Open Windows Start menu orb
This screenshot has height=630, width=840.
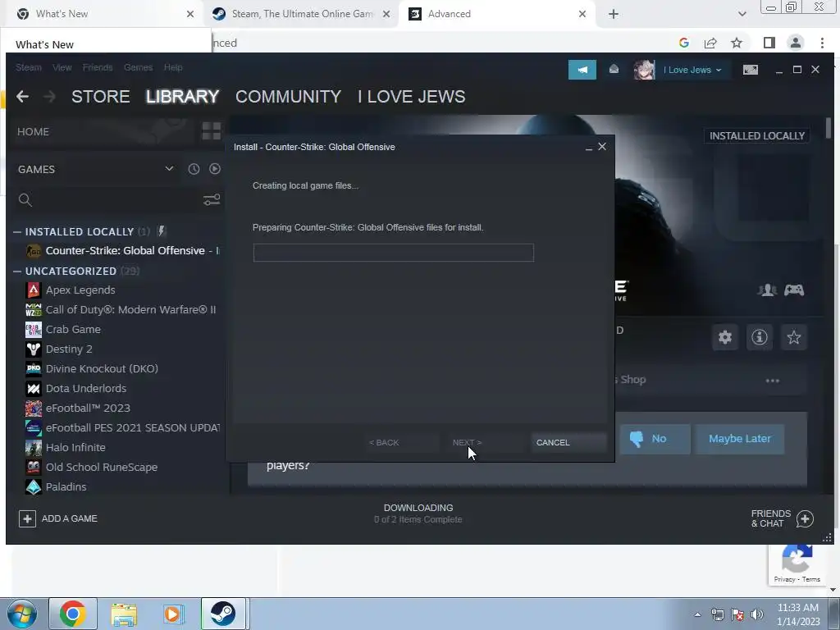[22, 614]
